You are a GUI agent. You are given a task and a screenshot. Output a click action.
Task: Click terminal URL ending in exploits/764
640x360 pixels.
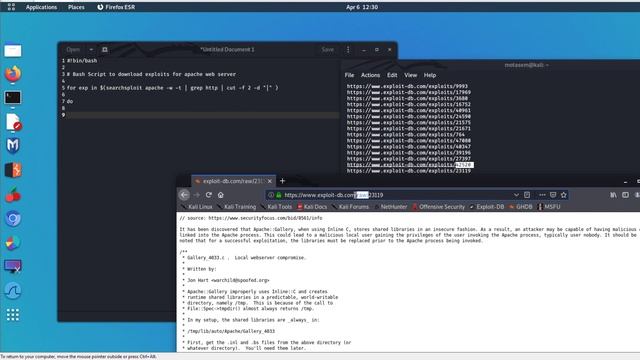406,134
